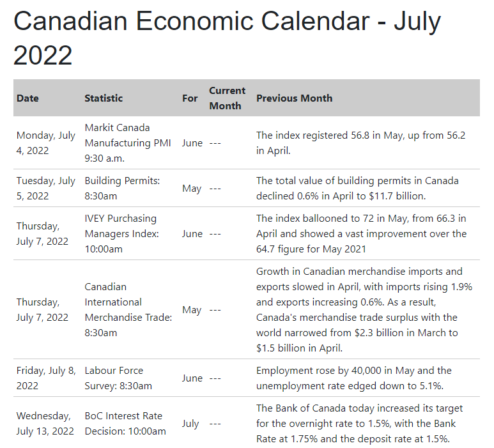
Task: Click the For column header
Action: (190, 98)
